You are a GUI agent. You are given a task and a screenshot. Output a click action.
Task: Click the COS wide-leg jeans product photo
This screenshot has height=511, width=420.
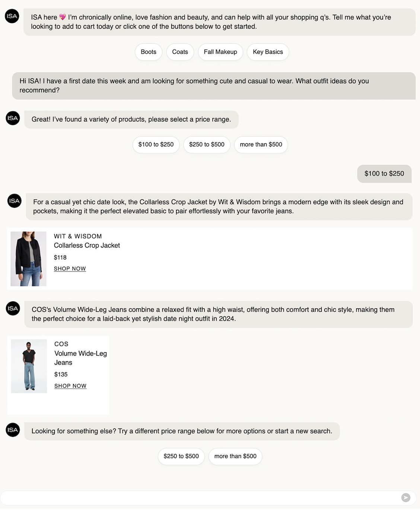click(29, 365)
